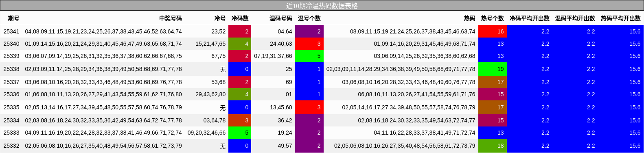Click green cold count cell 5 in row 25333
The image size is (644, 153).
coord(240,133)
